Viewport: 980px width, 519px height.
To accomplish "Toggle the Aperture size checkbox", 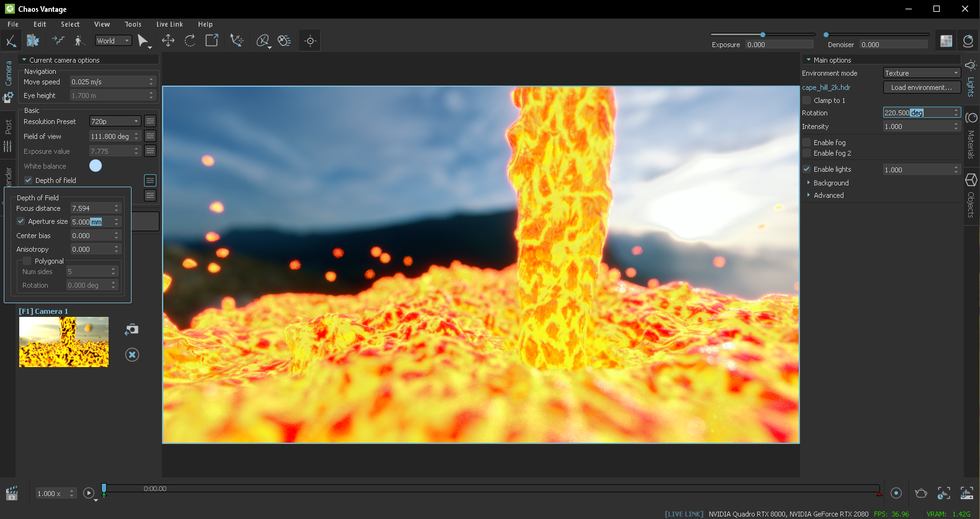I will click(20, 221).
